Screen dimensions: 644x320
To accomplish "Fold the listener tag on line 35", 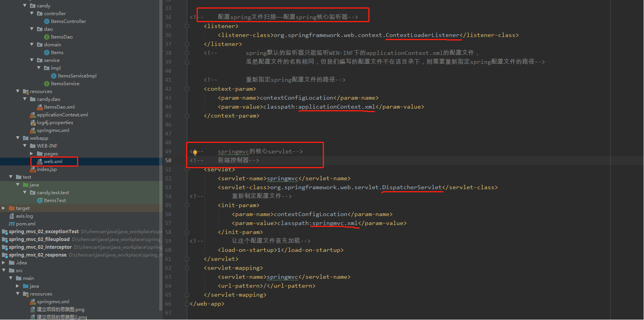I will click(187, 26).
